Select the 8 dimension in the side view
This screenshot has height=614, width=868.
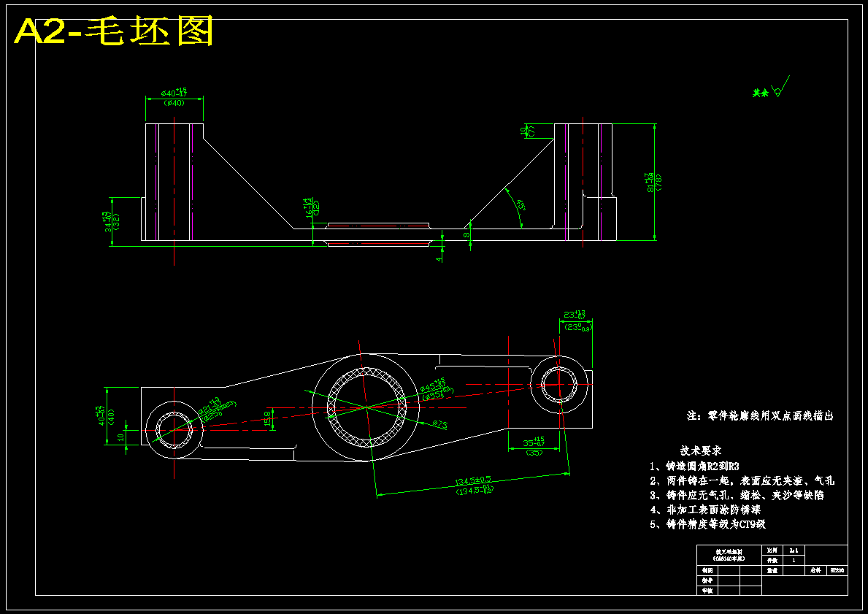click(x=466, y=235)
